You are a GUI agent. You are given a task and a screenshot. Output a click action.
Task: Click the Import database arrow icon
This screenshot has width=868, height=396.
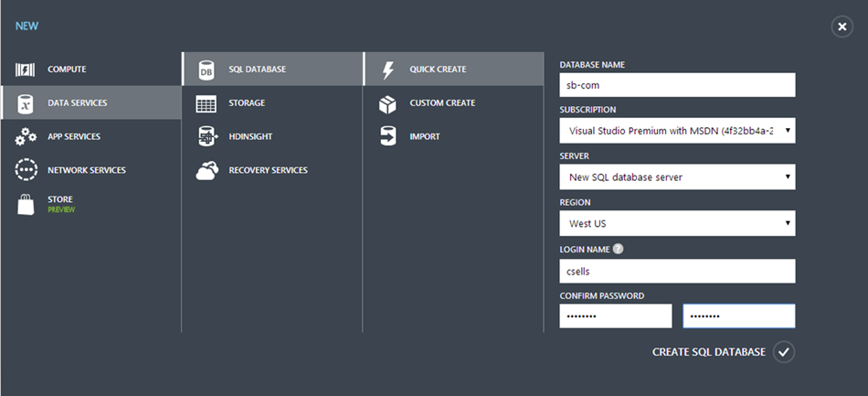(388, 137)
